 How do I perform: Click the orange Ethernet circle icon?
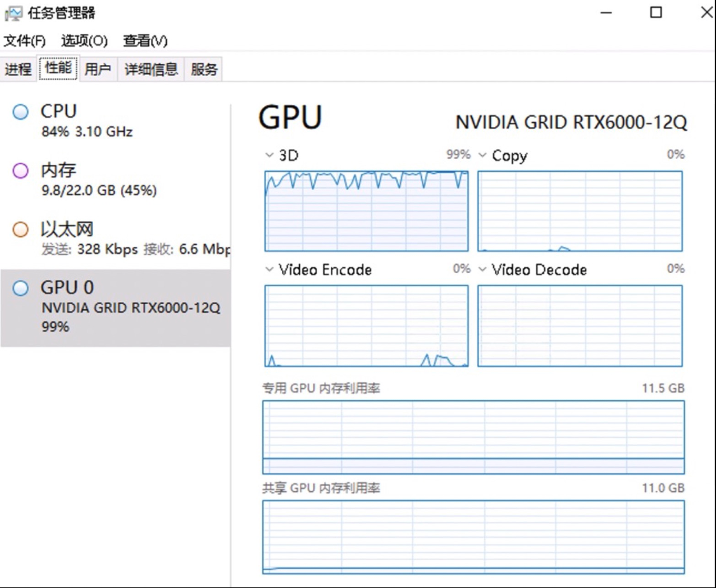point(21,229)
